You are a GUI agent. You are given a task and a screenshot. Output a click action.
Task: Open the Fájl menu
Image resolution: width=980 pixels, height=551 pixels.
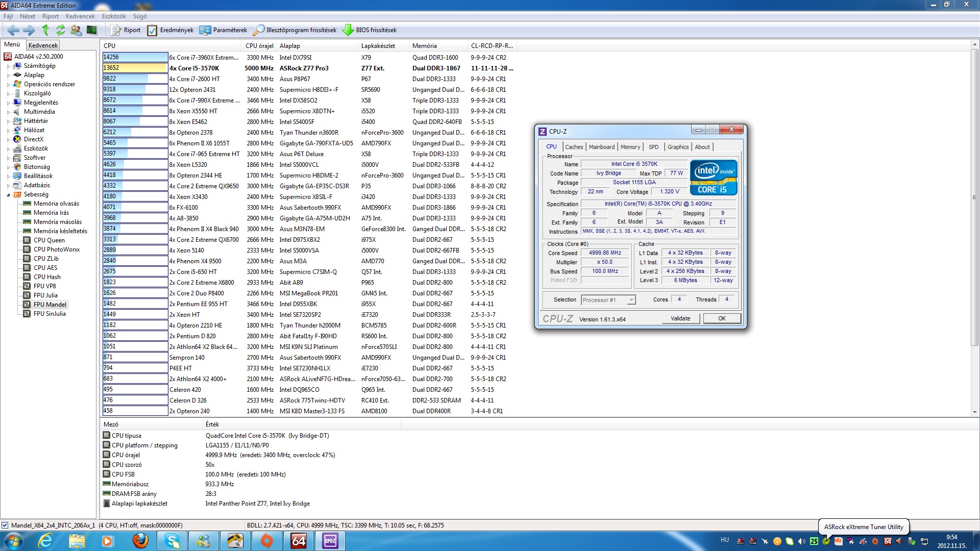click(8, 16)
